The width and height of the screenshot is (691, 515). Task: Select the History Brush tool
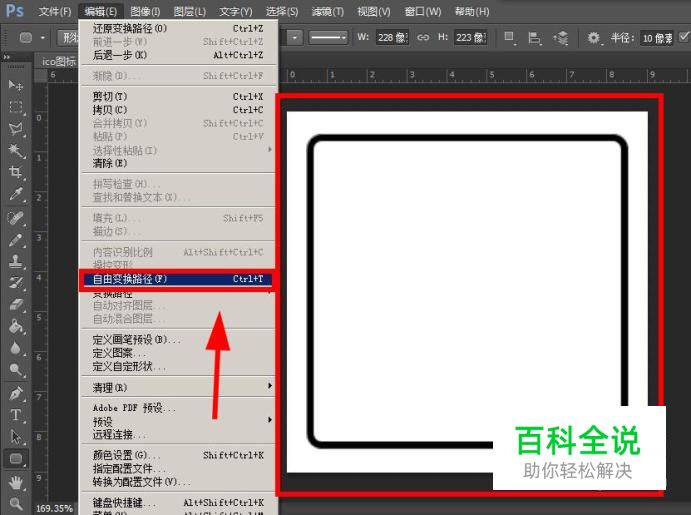(16, 283)
